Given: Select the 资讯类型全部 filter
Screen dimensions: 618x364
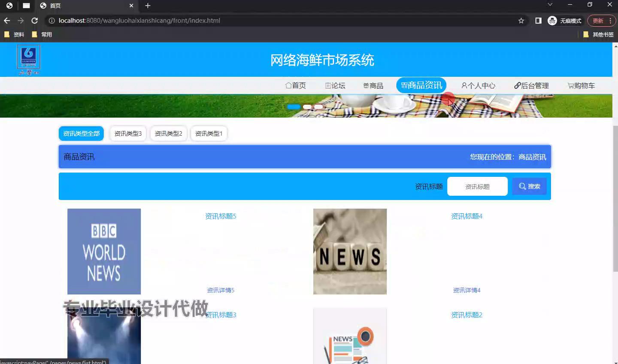Looking at the screenshot, I should click(81, 133).
